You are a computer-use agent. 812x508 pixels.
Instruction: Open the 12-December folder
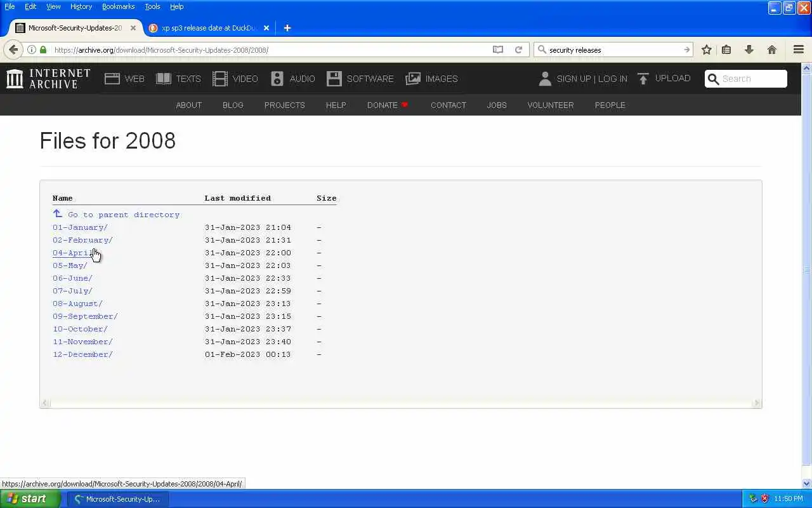tap(82, 354)
